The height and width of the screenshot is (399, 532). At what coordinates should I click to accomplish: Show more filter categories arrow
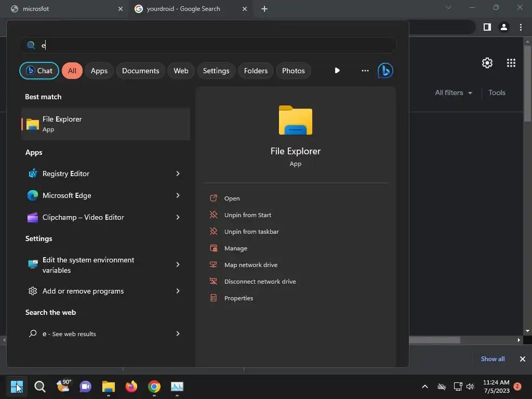[337, 71]
